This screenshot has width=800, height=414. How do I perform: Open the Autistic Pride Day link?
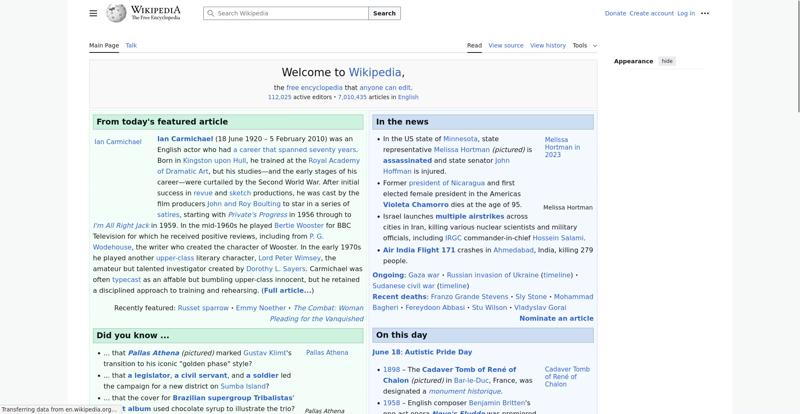pos(440,352)
